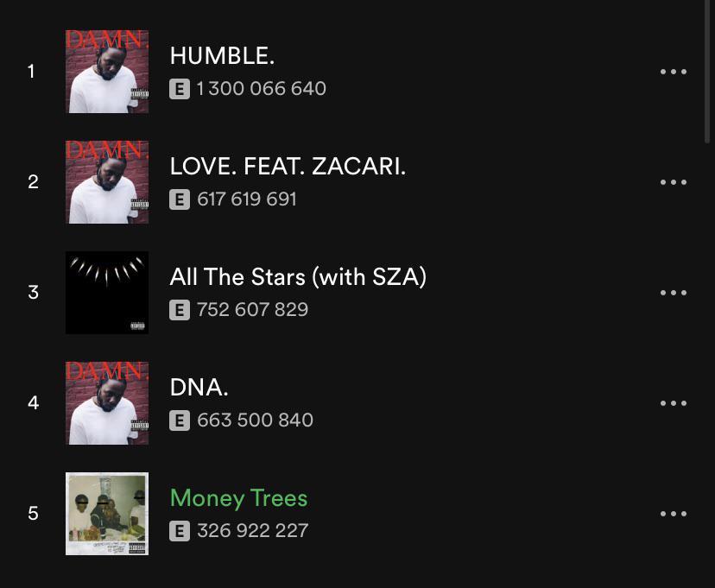Click the green Money Trees title
The height and width of the screenshot is (588, 715).
238,498
